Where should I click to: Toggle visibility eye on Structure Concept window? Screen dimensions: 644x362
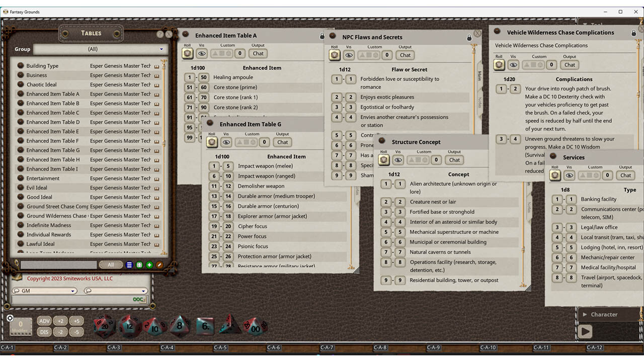tap(398, 159)
